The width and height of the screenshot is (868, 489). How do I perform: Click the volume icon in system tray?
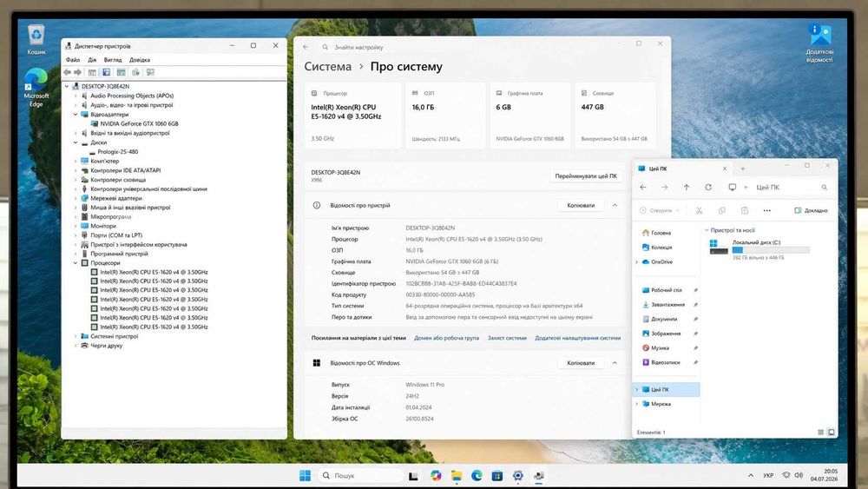[x=799, y=475]
